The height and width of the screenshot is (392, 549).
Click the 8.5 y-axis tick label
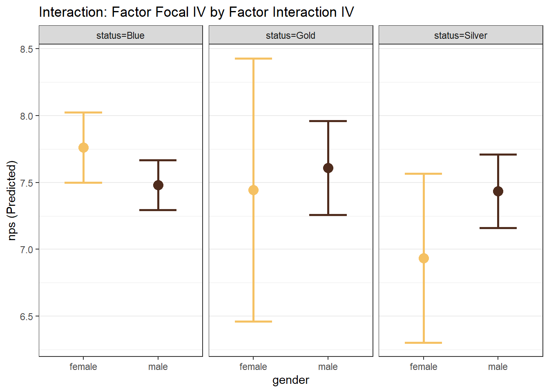click(27, 49)
